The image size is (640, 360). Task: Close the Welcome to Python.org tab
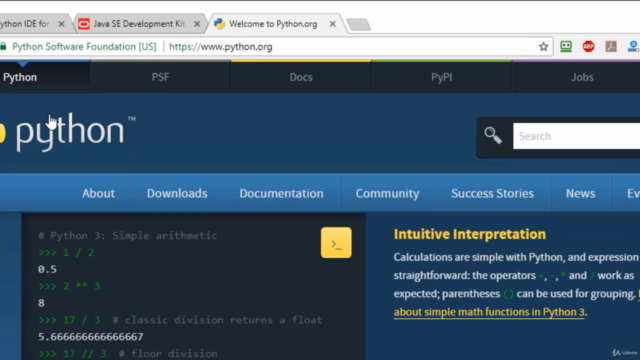(333, 24)
